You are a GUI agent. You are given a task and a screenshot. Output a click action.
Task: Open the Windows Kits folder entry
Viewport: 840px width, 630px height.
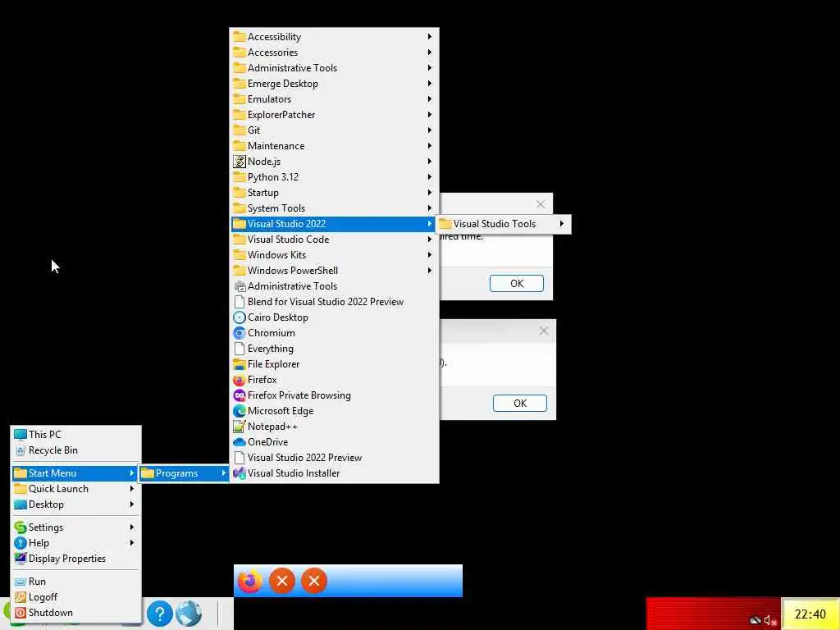tap(335, 255)
